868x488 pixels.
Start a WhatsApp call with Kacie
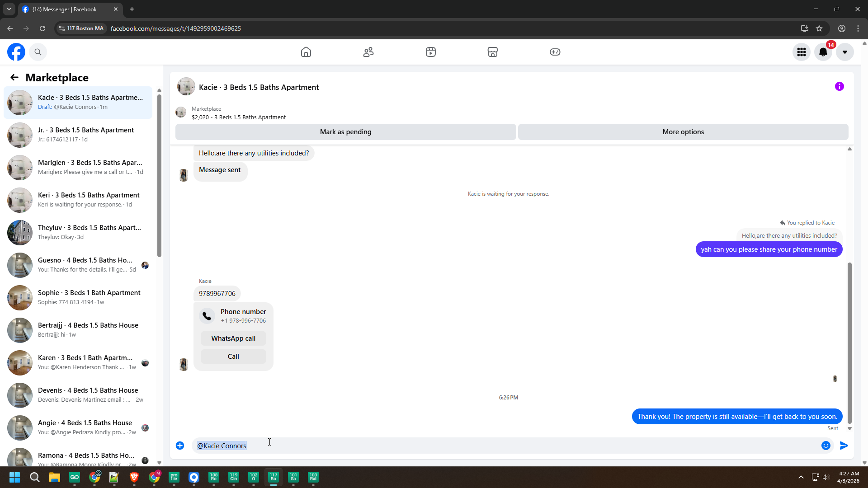coord(233,338)
